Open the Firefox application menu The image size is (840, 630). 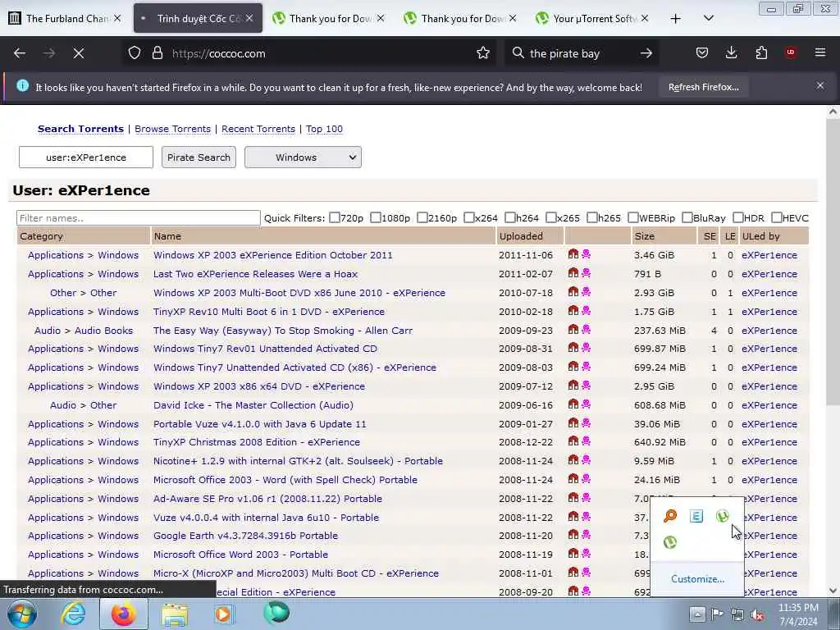820,52
